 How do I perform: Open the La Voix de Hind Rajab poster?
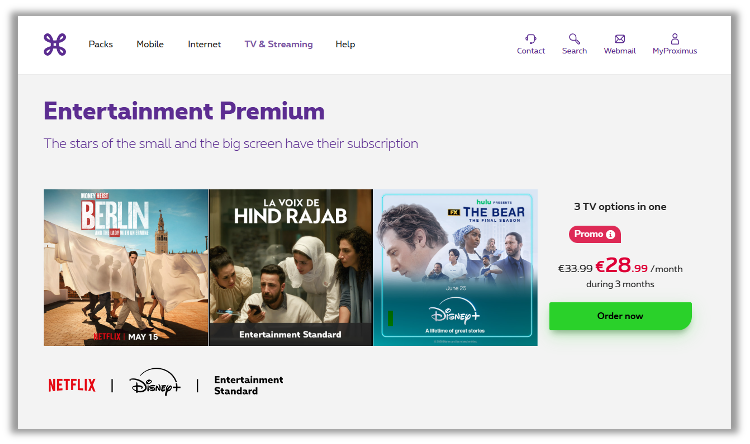tap(291, 267)
